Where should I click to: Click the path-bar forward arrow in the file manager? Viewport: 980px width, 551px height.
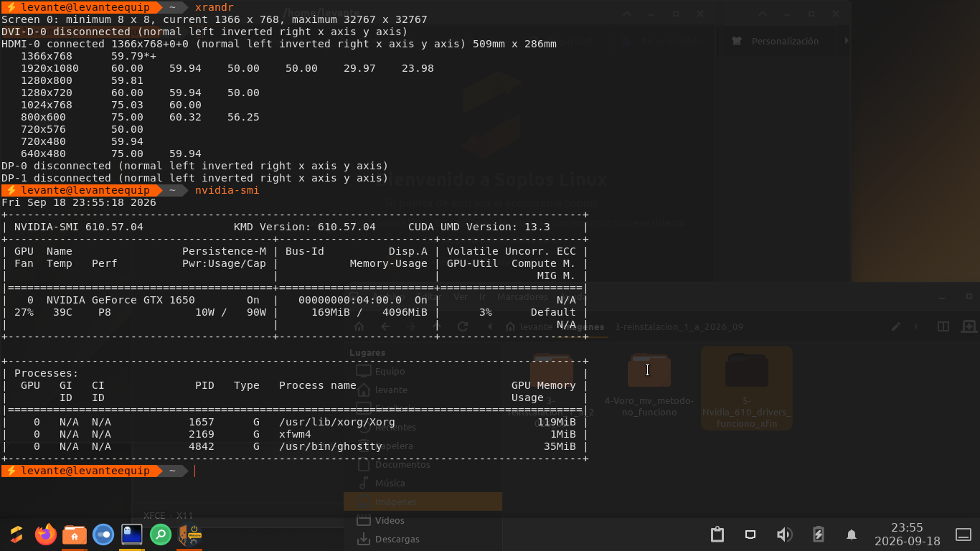tap(916, 326)
